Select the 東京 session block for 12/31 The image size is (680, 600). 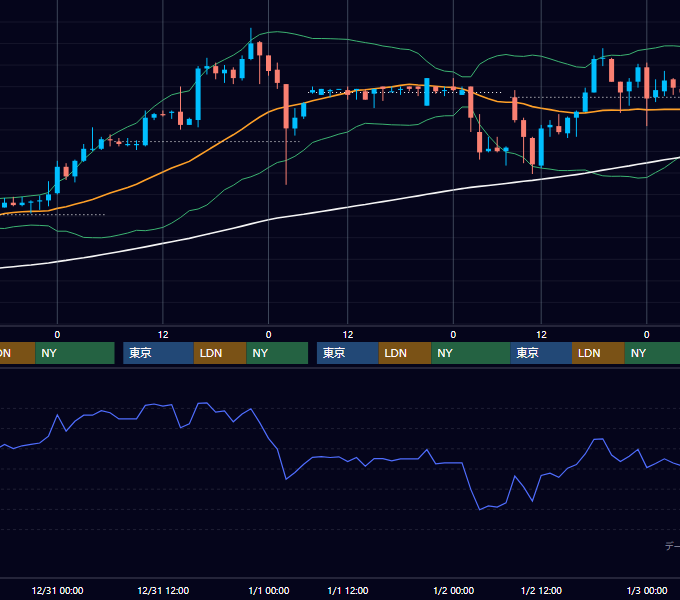pos(158,353)
